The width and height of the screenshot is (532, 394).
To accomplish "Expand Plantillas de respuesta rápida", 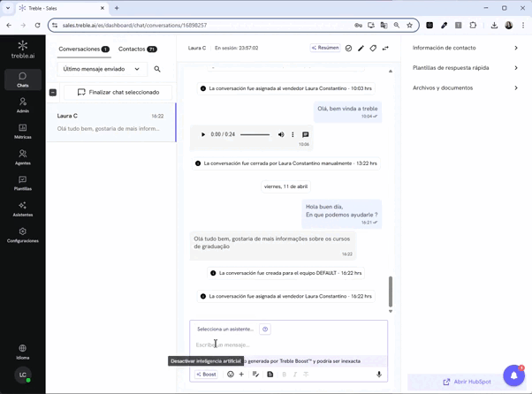I will tap(465, 68).
